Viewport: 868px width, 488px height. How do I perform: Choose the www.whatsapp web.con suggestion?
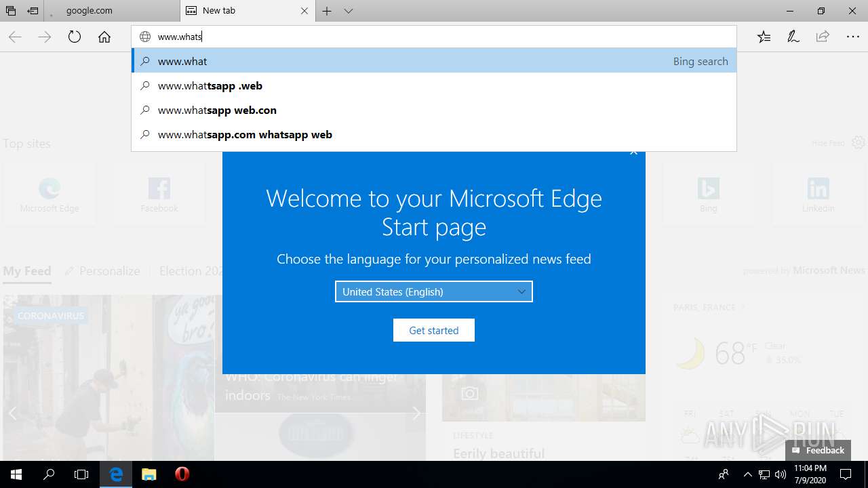tap(434, 110)
